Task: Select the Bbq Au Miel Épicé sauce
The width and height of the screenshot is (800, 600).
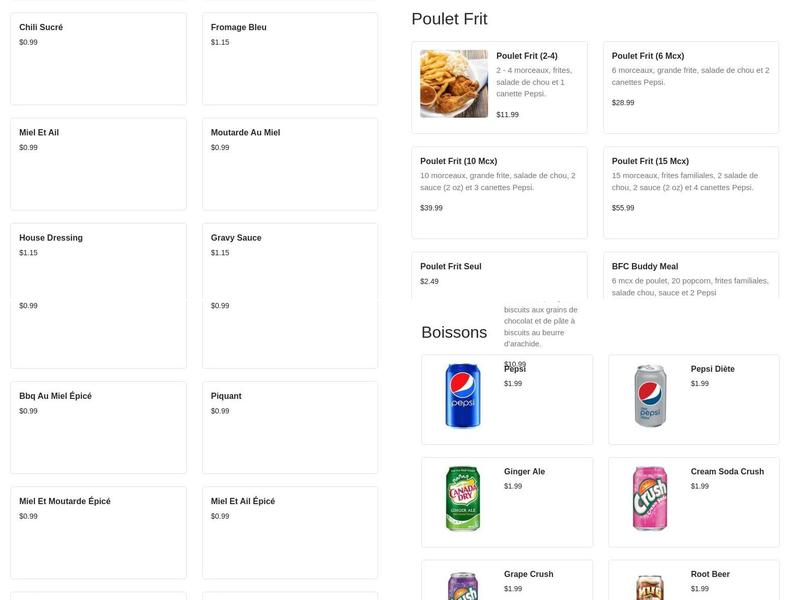Action: tap(98, 427)
